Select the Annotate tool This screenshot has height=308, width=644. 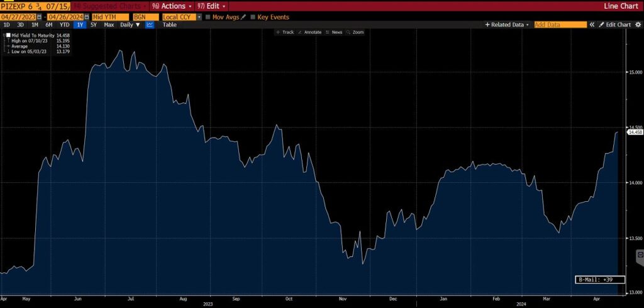(x=310, y=32)
